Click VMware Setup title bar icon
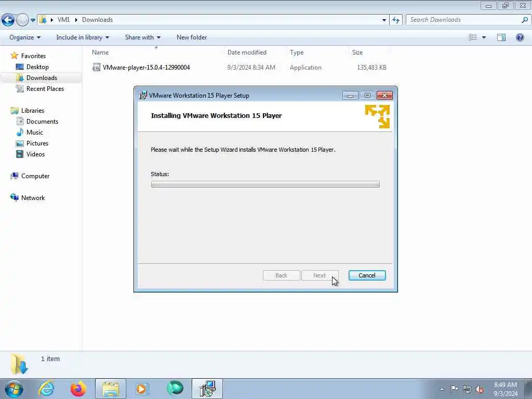The image size is (532, 399). 143,96
